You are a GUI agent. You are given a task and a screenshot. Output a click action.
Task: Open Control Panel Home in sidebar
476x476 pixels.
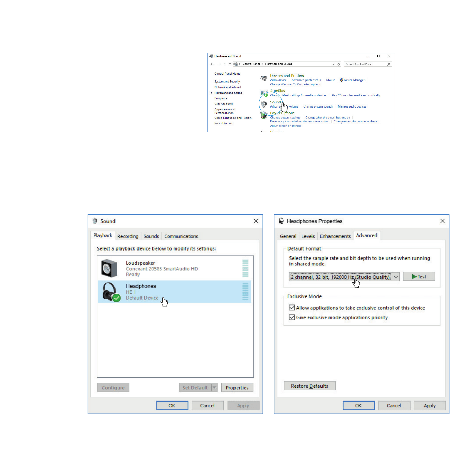tap(227, 74)
